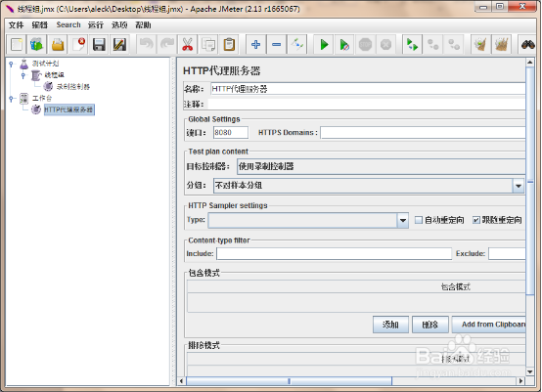Image resolution: width=542 pixels, height=392 pixels.
Task: Click the 包含模式 table column header
Action: point(356,286)
